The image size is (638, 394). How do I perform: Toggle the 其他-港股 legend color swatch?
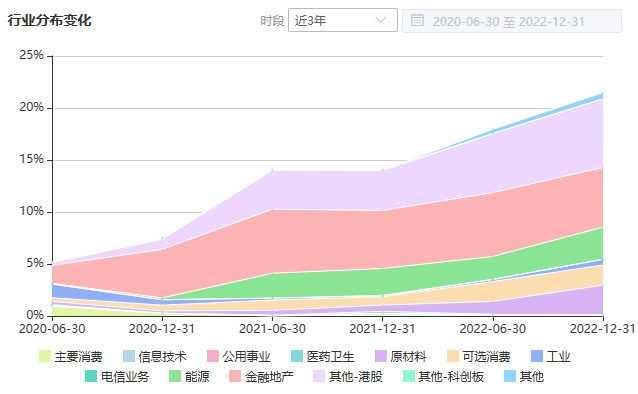(319, 376)
